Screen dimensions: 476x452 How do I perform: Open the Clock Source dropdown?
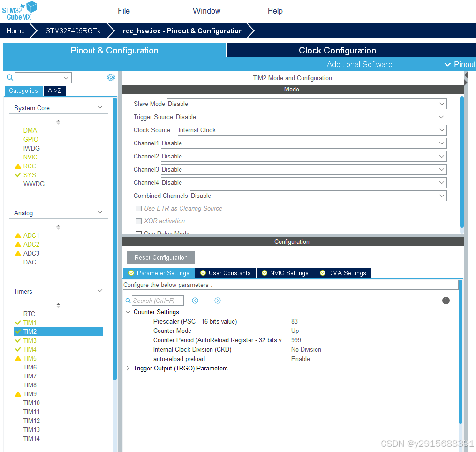point(312,130)
